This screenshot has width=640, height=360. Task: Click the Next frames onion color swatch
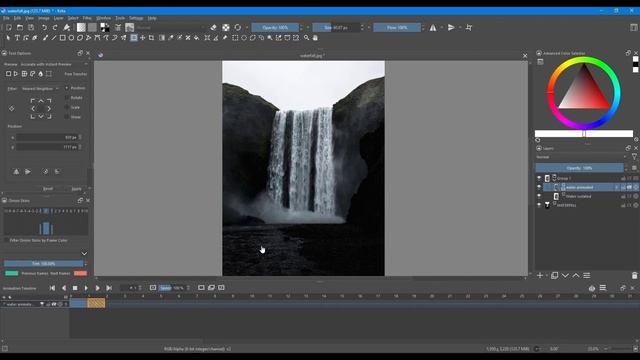pos(80,273)
